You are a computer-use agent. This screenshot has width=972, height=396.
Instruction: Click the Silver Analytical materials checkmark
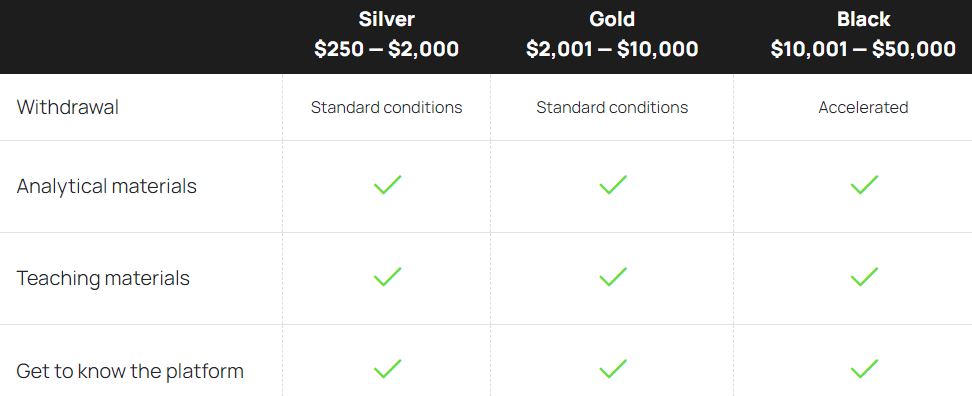pyautogui.click(x=387, y=185)
